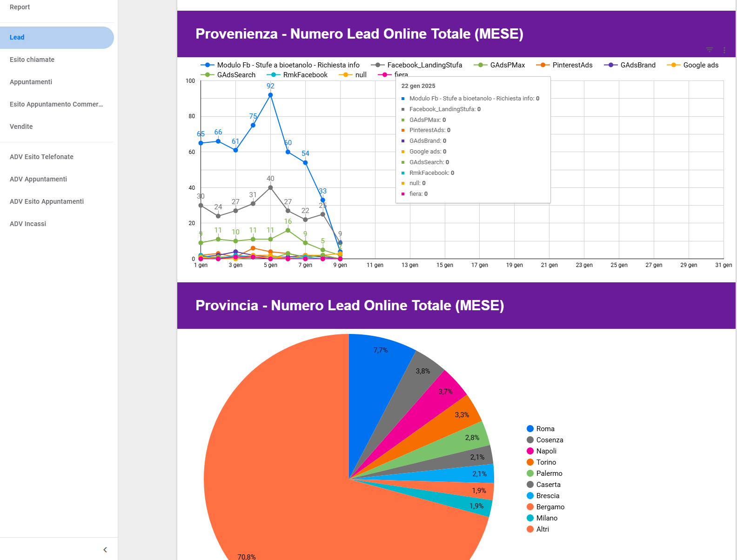Choose Milano in the pie chart legend
This screenshot has width=737, height=560.
point(542,518)
